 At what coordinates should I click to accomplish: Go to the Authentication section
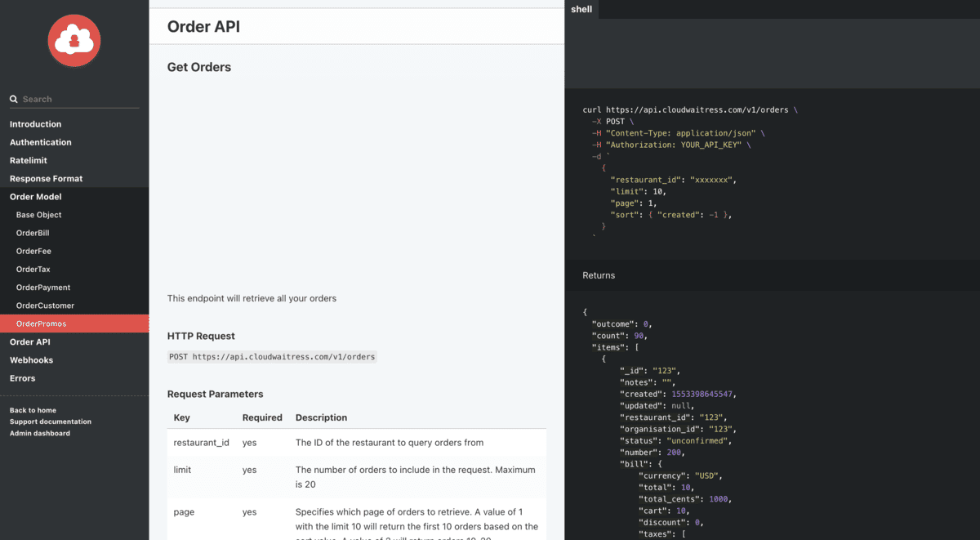point(40,142)
